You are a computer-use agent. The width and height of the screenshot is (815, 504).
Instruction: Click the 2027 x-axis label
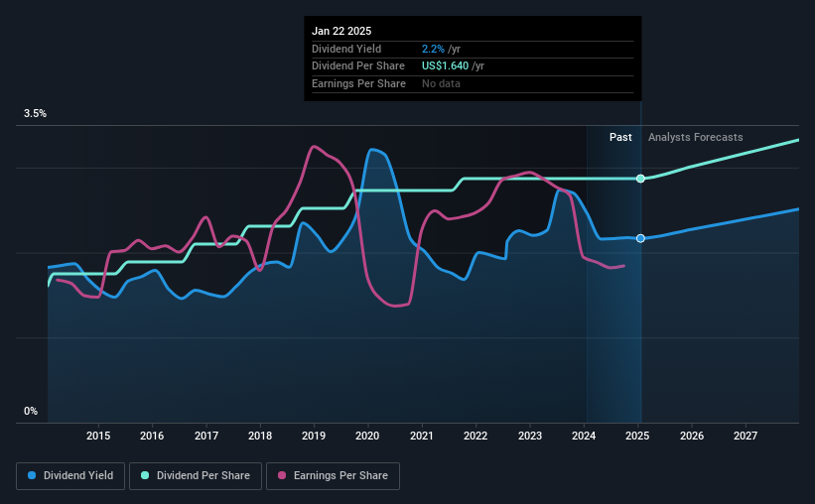[x=746, y=436]
